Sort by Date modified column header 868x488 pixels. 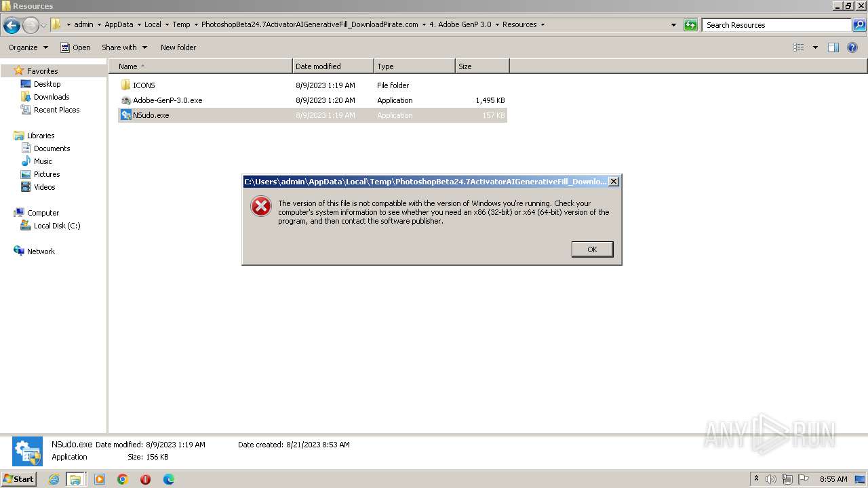pyautogui.click(x=333, y=66)
